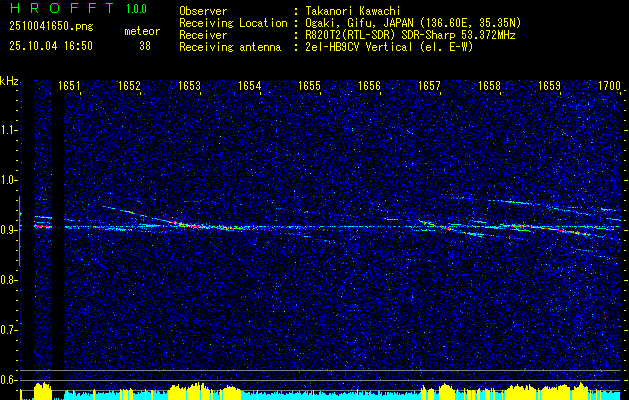Click the 1651 time marker
Image resolution: width=629 pixels, height=400 pixels.
69,86
